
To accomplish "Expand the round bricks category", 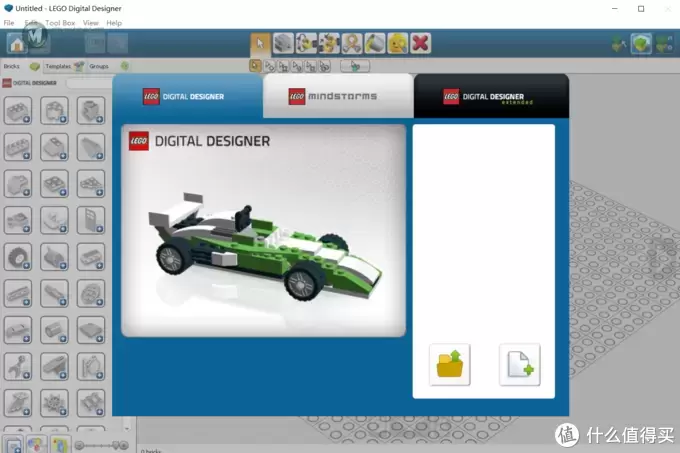I will coord(54,110).
